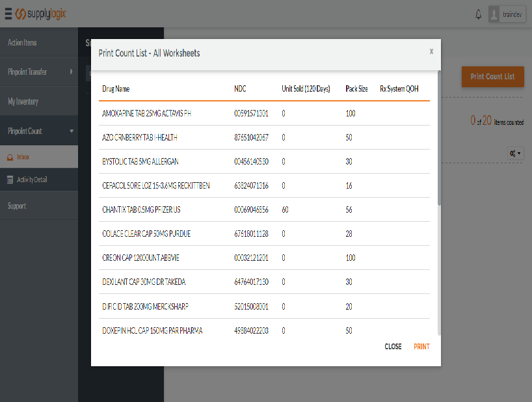The height and width of the screenshot is (402, 532).
Task: Click the Drug Name column header
Action: pos(116,89)
